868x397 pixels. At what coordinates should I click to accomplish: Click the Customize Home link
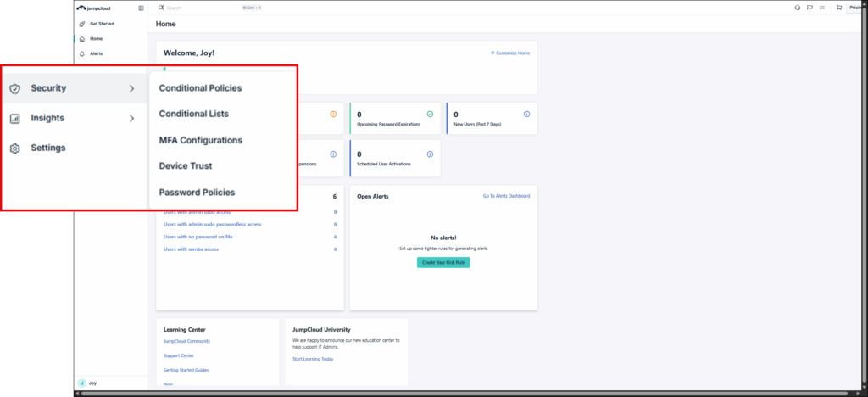point(510,53)
